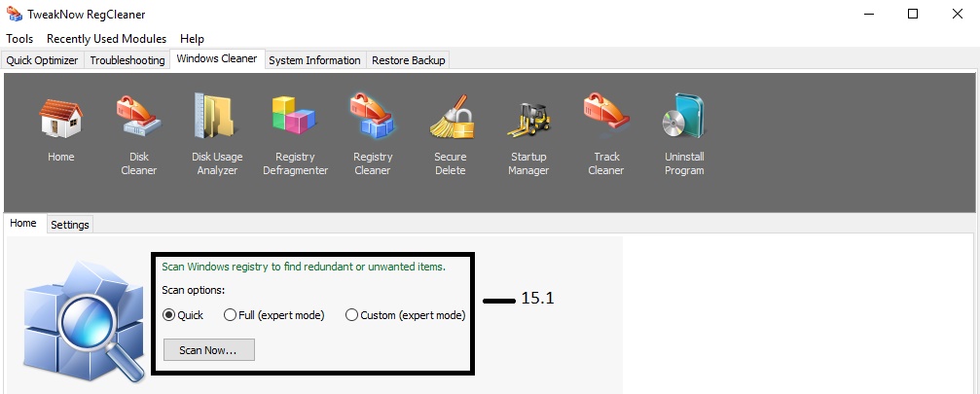The height and width of the screenshot is (394, 980).
Task: Switch to the System Information tab
Action: pos(314,60)
